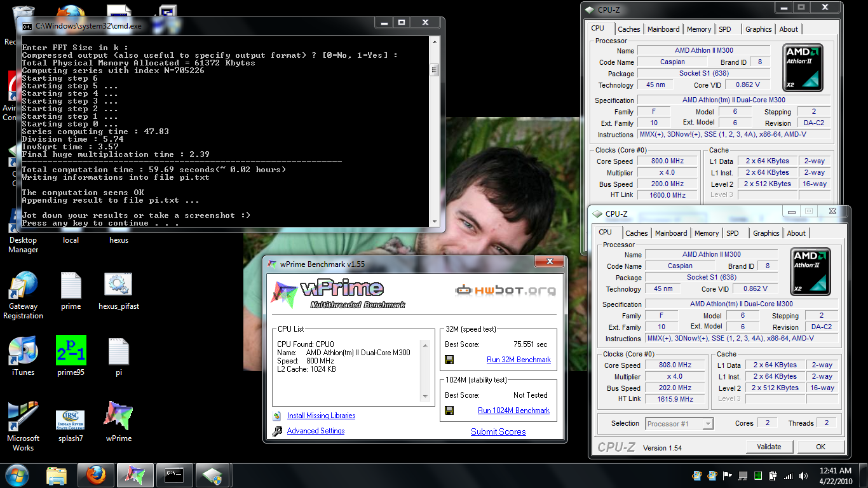Viewport: 868px width, 488px height.
Task: Click Bus Speed 200.0 MHz in back CPU-Z
Action: click(668, 184)
